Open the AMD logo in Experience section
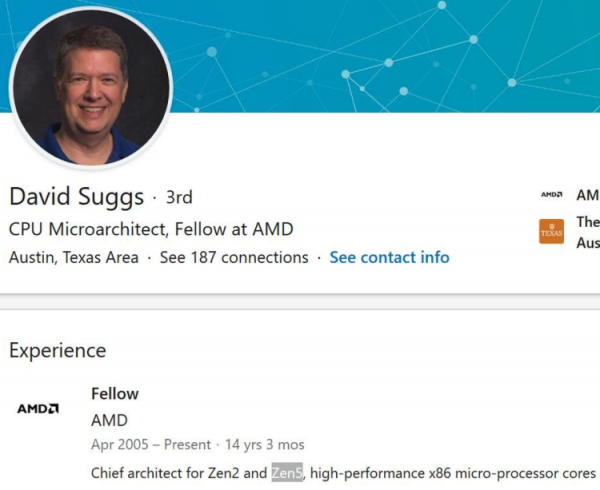The width and height of the screenshot is (600, 490). [38, 408]
